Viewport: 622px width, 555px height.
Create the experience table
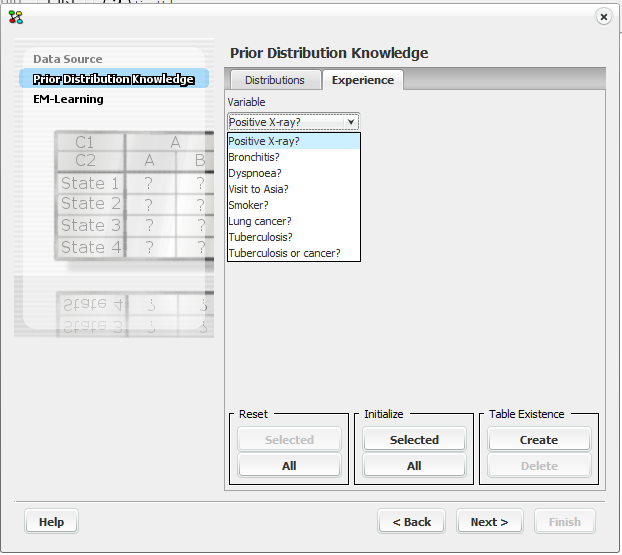click(x=539, y=440)
